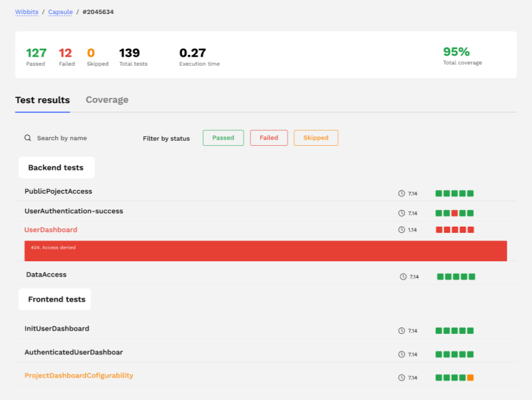Open the Wibbits breadcrumb link
Image resolution: width=532 pixels, height=400 pixels.
pos(27,12)
